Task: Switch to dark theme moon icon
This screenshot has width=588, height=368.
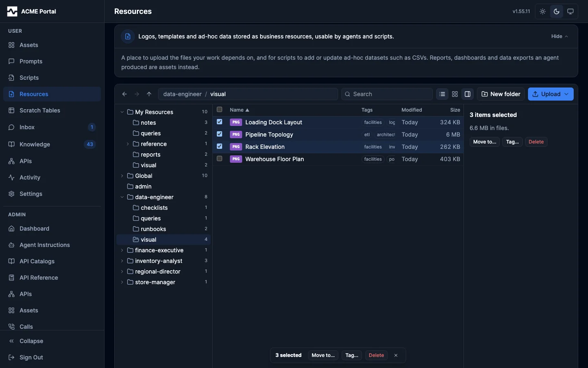Action: coord(557,11)
